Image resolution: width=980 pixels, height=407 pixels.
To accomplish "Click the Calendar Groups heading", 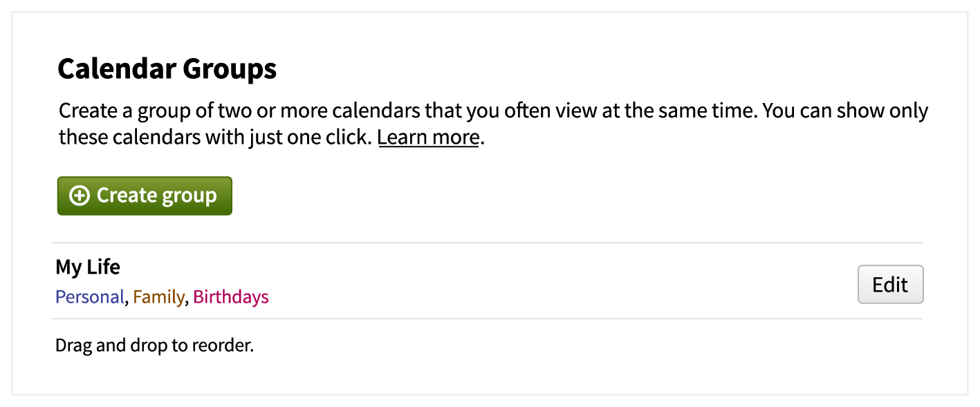I will click(x=167, y=69).
